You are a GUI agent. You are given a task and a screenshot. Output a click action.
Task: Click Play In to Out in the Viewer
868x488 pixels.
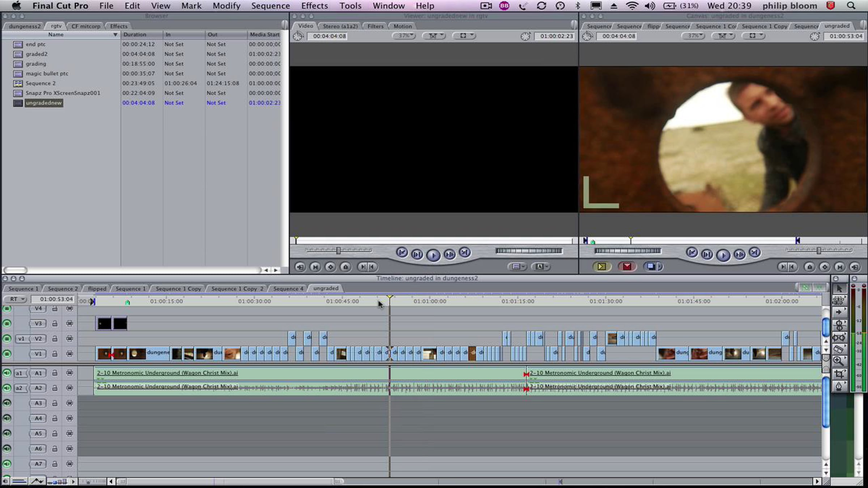pyautogui.click(x=417, y=254)
